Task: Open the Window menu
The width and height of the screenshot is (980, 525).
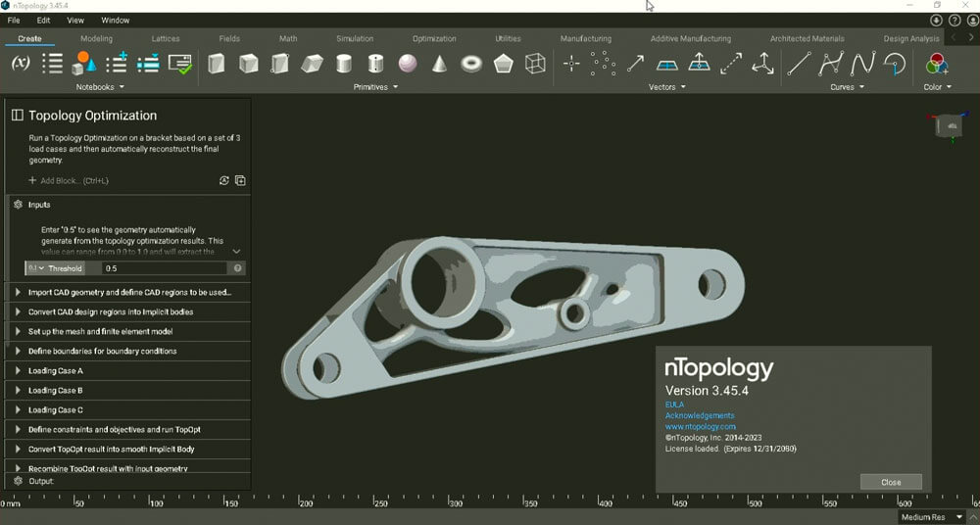Action: (x=115, y=20)
